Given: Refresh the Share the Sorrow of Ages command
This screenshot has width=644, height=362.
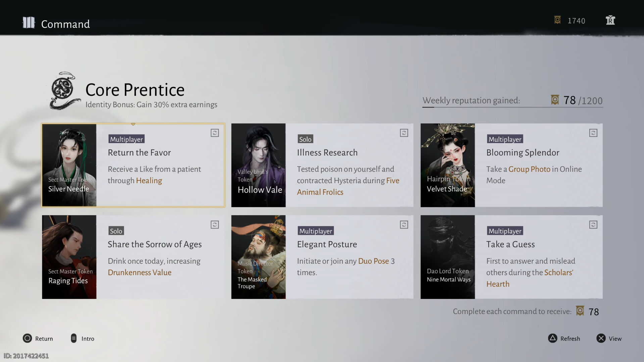Looking at the screenshot, I should click(215, 225).
